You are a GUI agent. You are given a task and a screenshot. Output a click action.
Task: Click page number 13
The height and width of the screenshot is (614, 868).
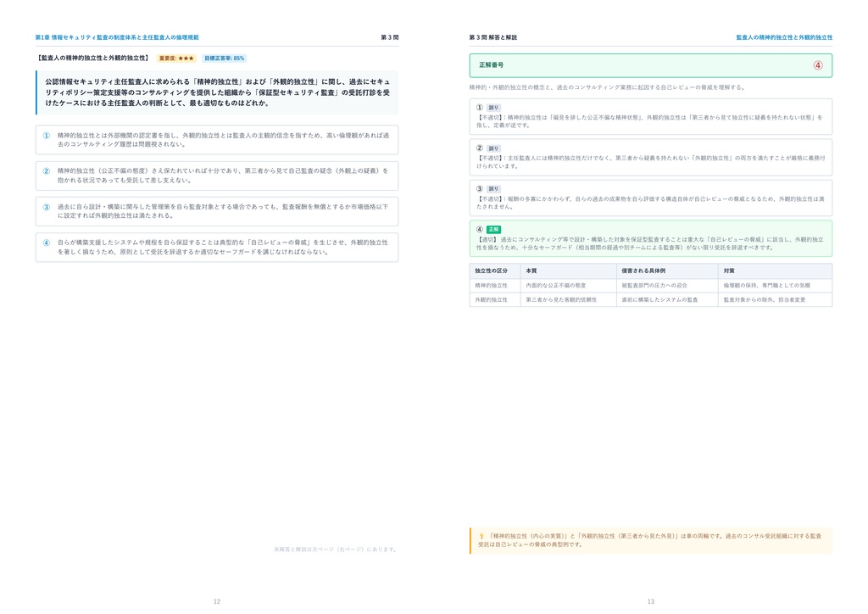pyautogui.click(x=651, y=601)
